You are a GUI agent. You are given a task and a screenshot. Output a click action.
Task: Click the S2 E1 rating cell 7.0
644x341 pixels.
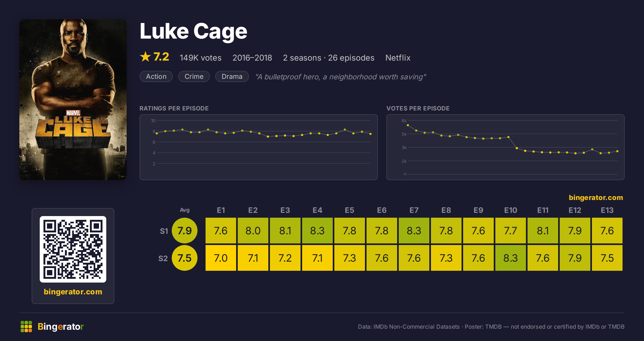pos(221,258)
